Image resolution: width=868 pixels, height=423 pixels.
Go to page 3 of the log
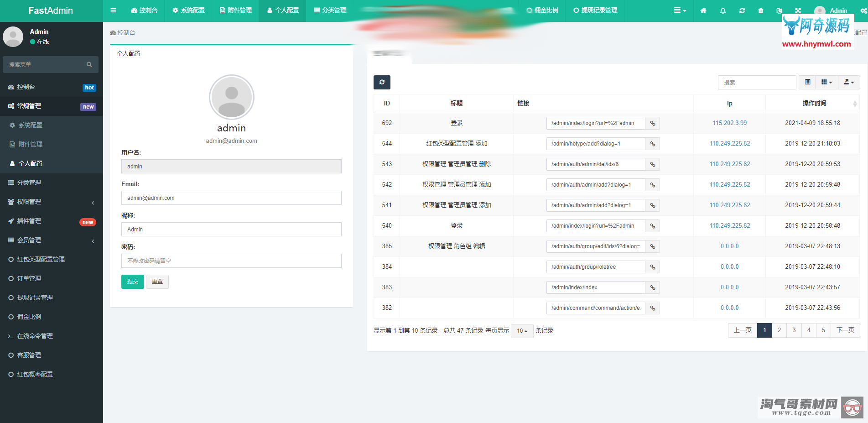[794, 330]
